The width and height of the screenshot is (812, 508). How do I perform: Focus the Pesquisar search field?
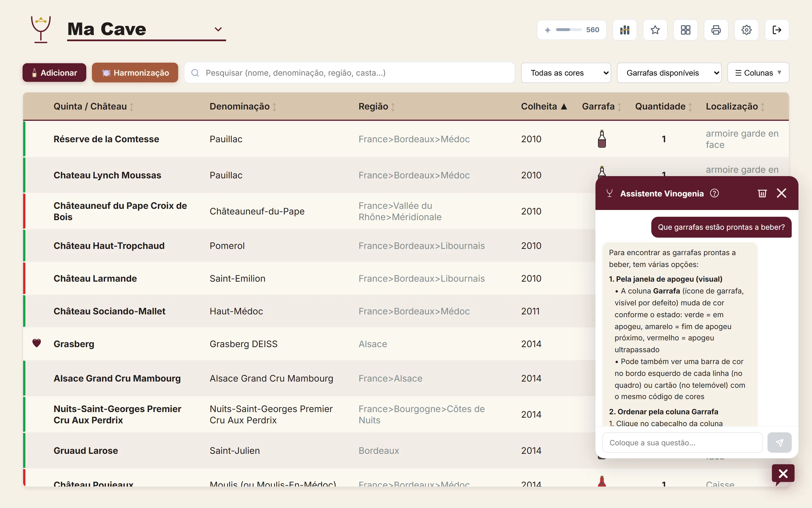click(x=349, y=73)
